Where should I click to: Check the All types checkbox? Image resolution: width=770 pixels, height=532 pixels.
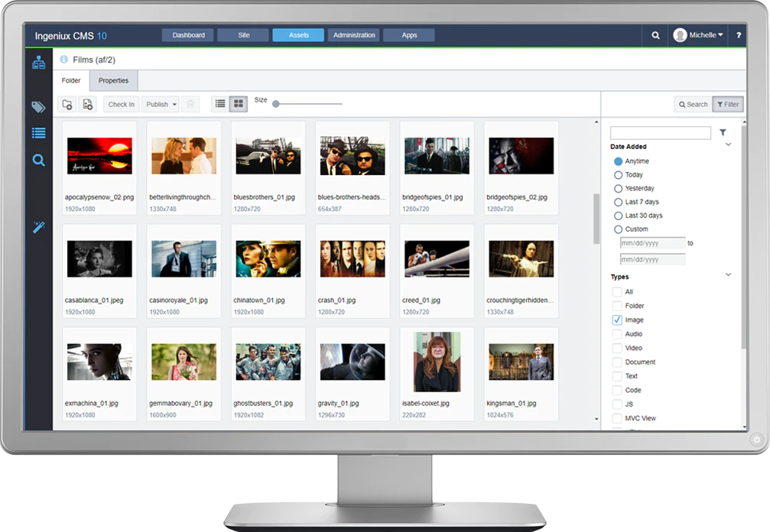coord(617,292)
